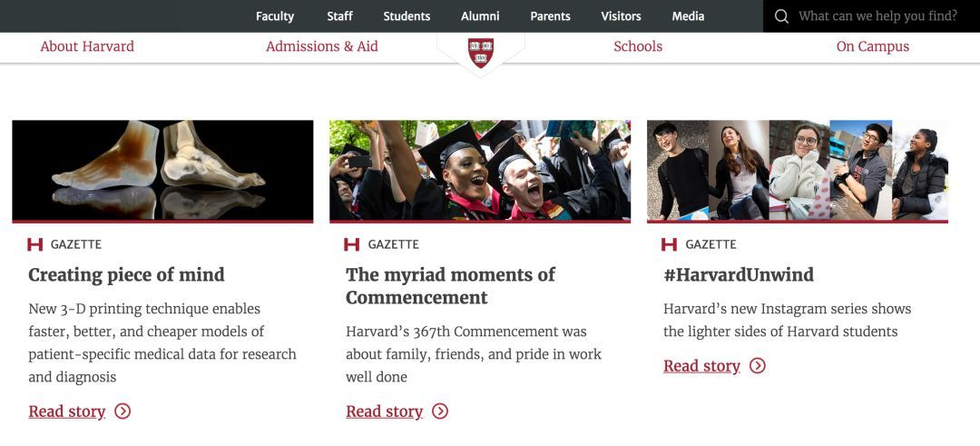Click Gazette H icon above Creating piece of mind

[x=35, y=244]
